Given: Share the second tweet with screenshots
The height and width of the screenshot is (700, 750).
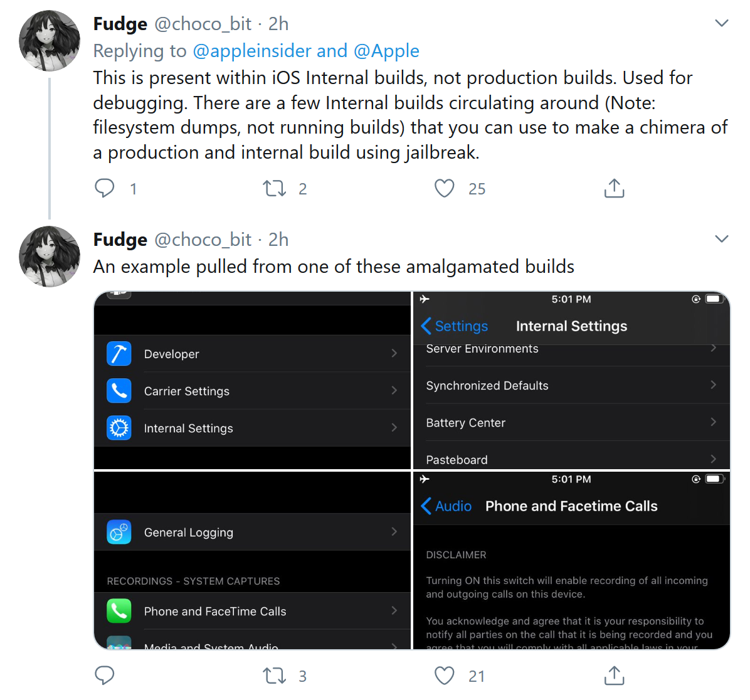Looking at the screenshot, I should click(x=614, y=676).
